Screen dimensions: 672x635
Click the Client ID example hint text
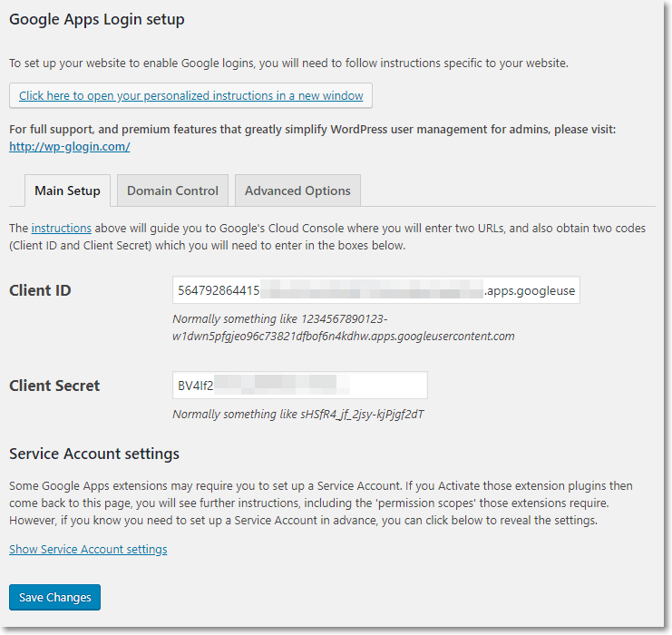[x=344, y=327]
